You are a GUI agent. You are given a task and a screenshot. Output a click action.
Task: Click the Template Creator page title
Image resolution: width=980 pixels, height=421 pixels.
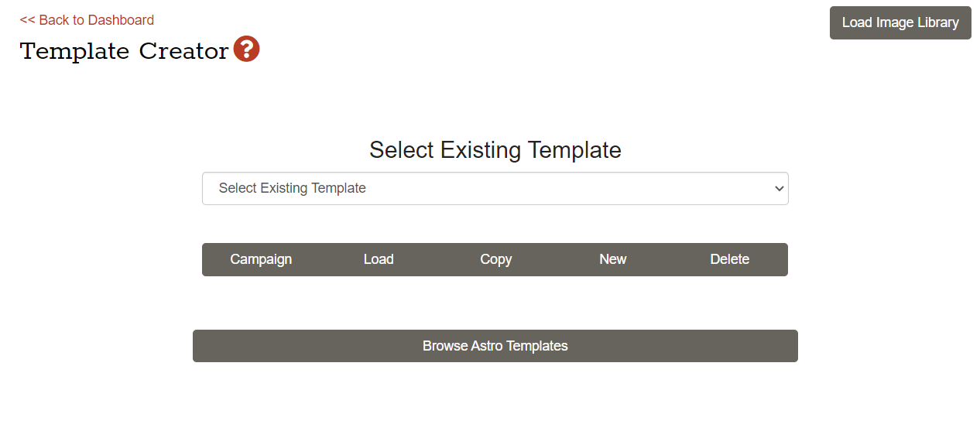point(124,51)
